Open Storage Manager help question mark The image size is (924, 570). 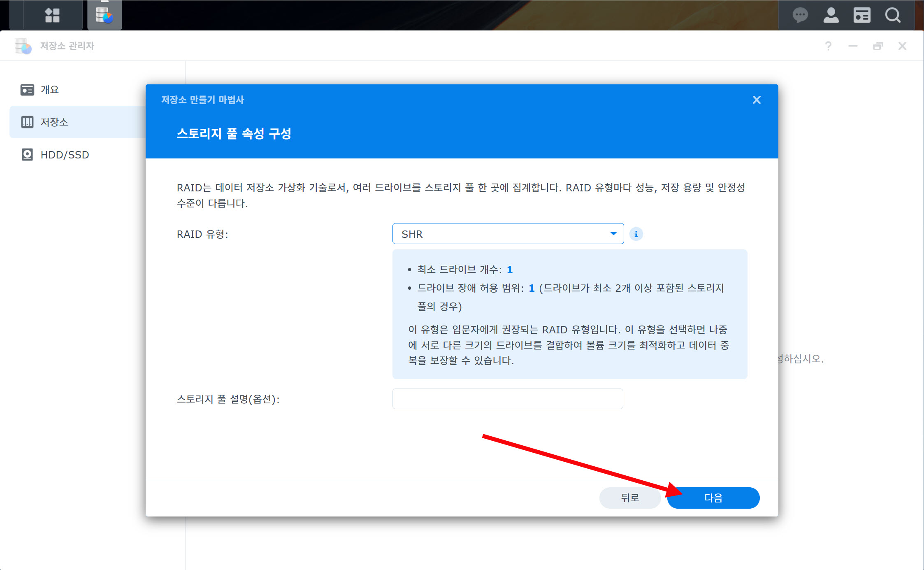[828, 46]
